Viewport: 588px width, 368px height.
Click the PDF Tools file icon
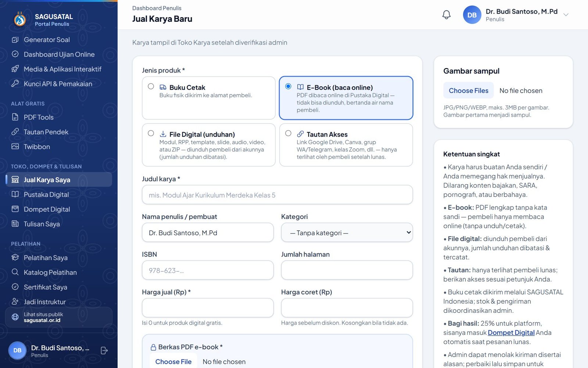point(15,117)
